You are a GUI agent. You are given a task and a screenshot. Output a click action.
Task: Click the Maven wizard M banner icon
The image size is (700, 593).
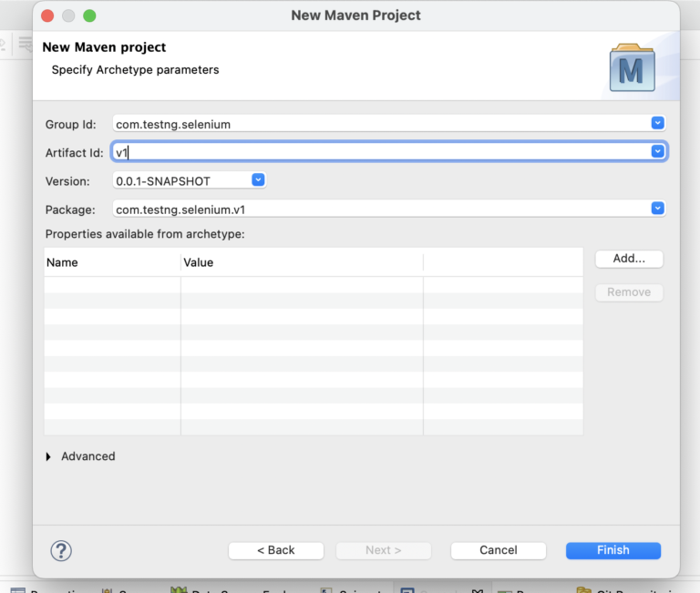point(632,68)
